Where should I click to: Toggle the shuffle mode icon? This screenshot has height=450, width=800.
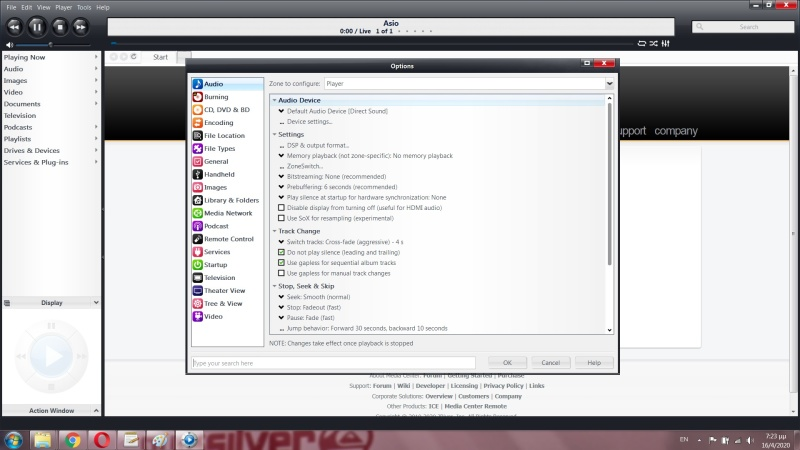click(654, 43)
